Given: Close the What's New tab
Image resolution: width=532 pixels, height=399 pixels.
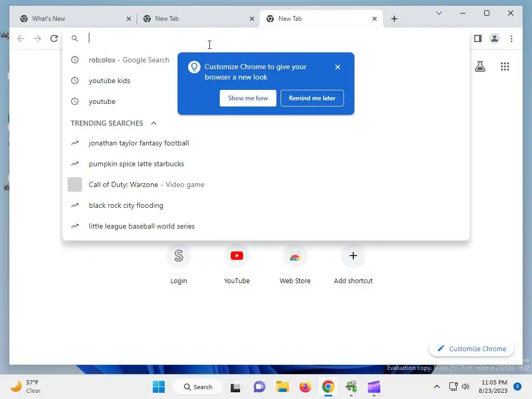Looking at the screenshot, I should click(129, 19).
